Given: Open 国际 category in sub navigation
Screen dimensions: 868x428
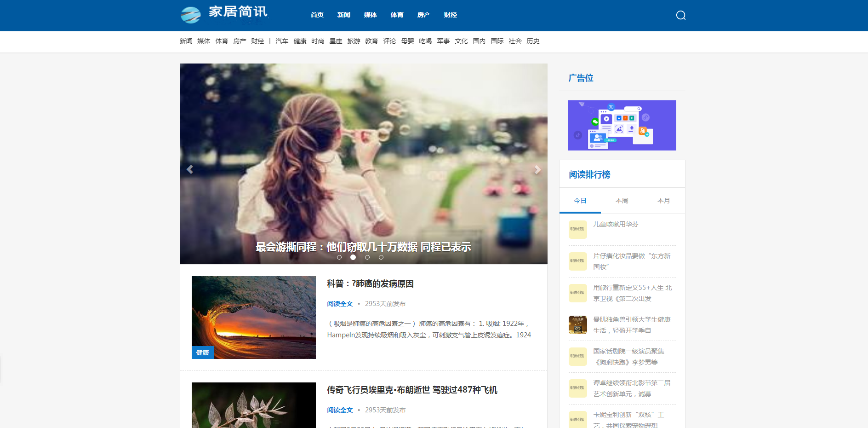Looking at the screenshot, I should [497, 41].
